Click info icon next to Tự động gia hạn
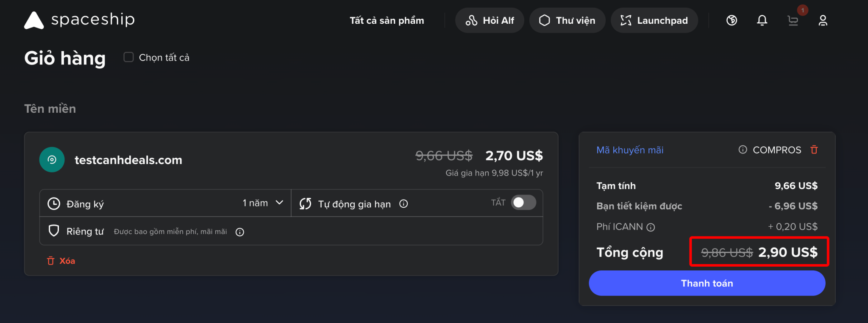The height and width of the screenshot is (323, 868). coord(403,204)
